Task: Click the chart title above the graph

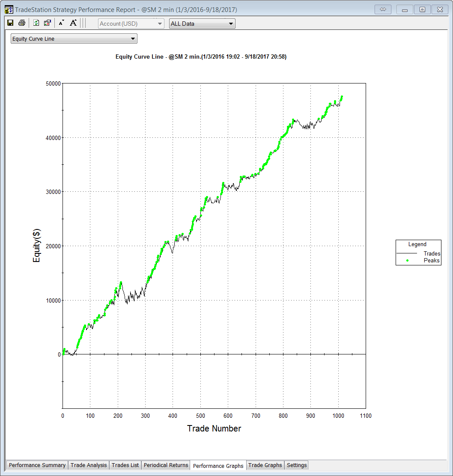Action: pyautogui.click(x=201, y=57)
